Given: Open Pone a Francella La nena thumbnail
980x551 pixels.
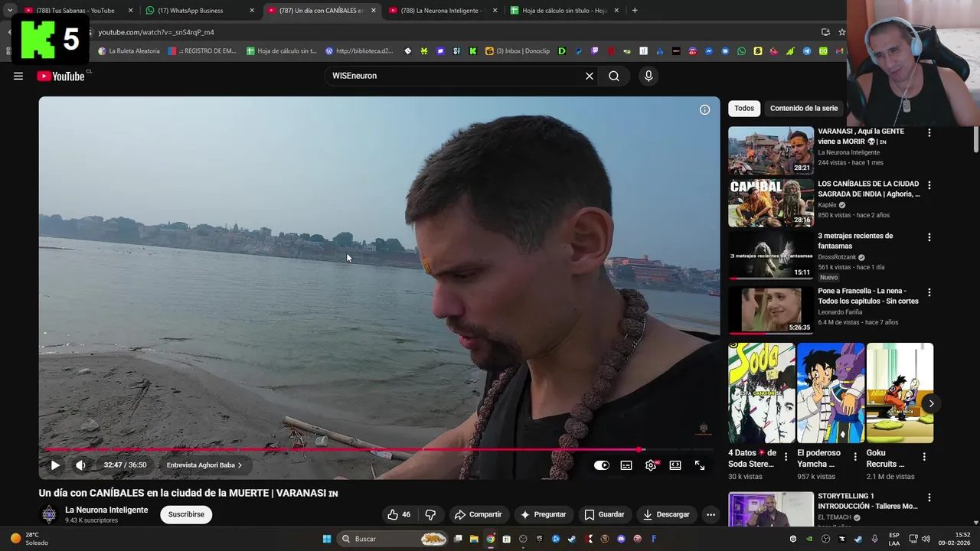Looking at the screenshot, I should 771,310.
